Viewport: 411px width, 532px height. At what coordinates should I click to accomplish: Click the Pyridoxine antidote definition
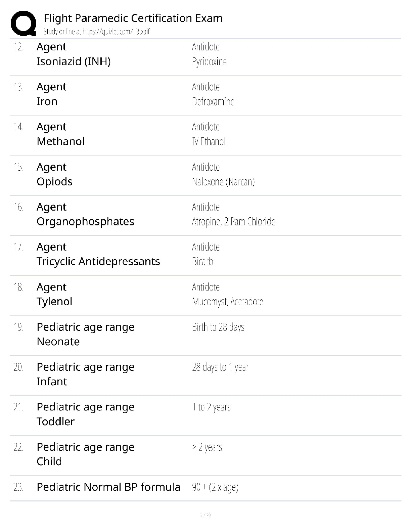coord(209,62)
